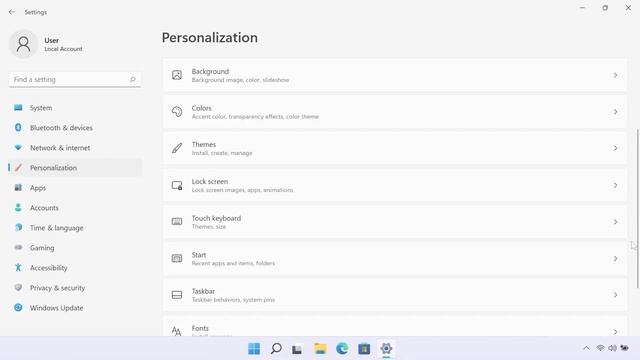
Task: Open the Windows Start button on taskbar
Action: pyautogui.click(x=254, y=349)
